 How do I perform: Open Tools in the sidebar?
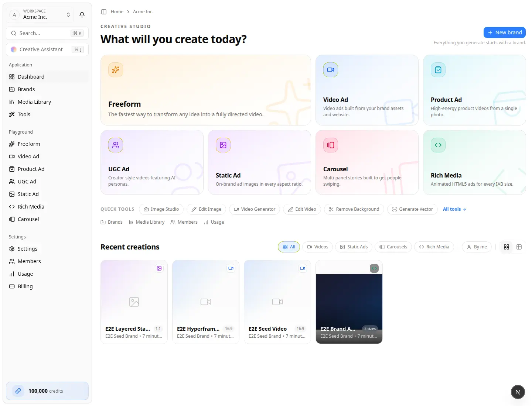coord(47,114)
